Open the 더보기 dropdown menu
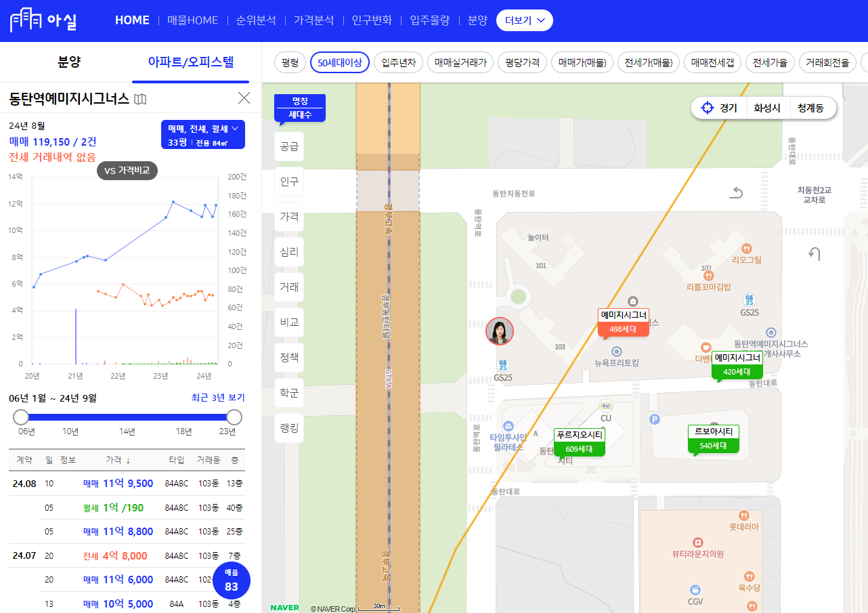 [524, 20]
